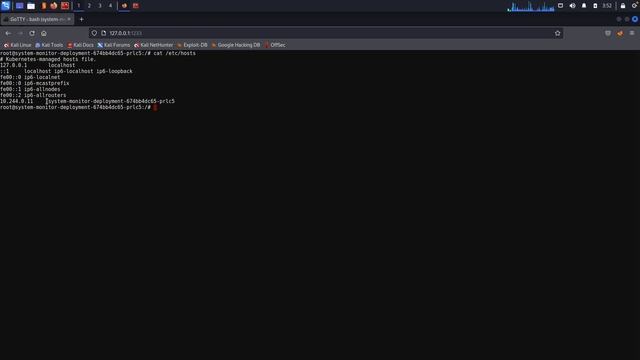The image size is (640, 360).
Task: Open the Kali Docs bookmark
Action: (x=80, y=45)
